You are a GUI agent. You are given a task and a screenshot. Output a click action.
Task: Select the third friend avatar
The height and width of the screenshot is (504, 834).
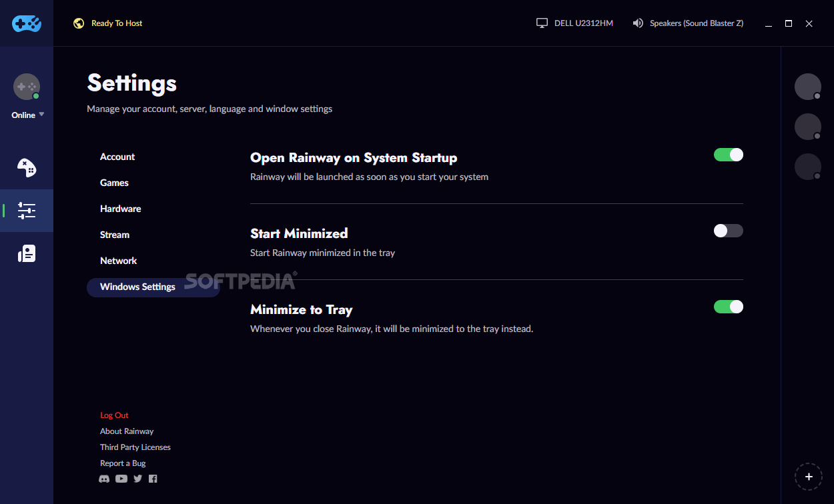(x=808, y=167)
